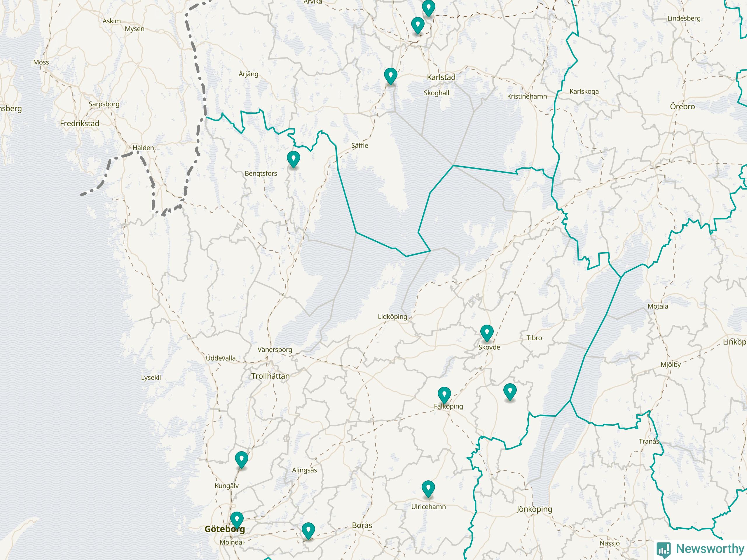
Task: Click the Uddevalla label
Action: [x=221, y=358]
